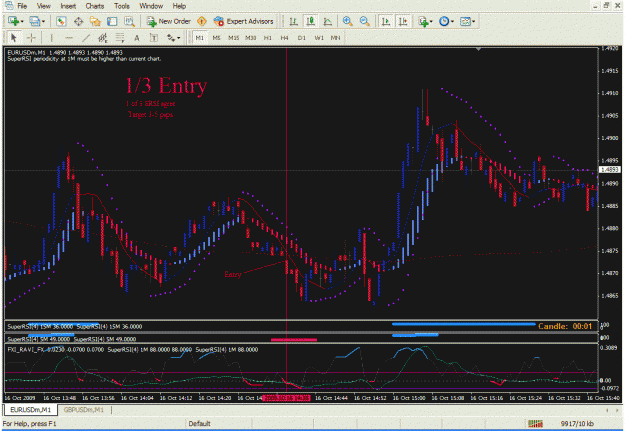Open the Data Window panel
The height and width of the screenshot is (431, 625).
[x=78, y=21]
